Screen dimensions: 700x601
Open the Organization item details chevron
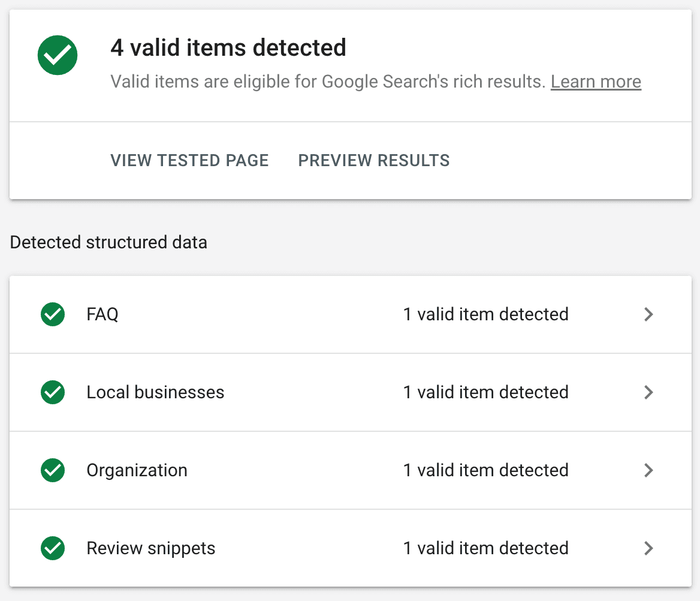(648, 470)
